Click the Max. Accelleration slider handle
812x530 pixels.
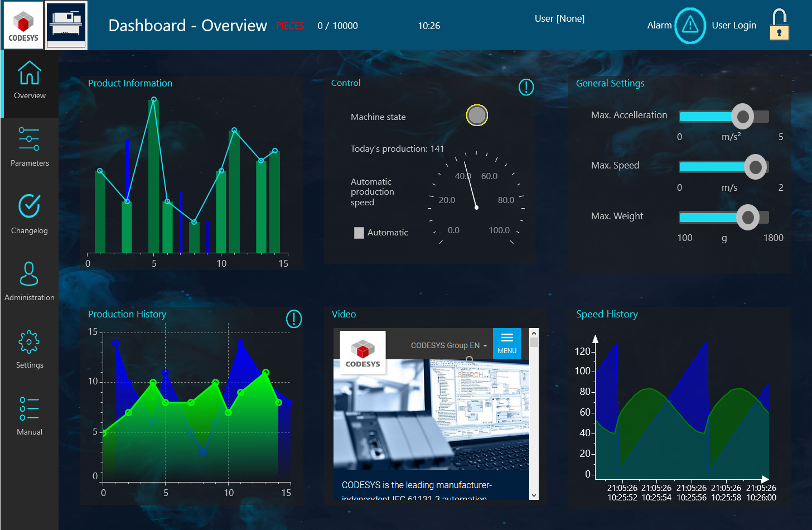(x=742, y=117)
